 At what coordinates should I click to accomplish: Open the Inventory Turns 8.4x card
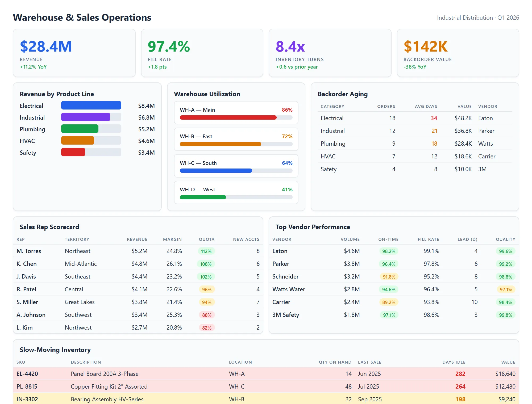(x=330, y=53)
